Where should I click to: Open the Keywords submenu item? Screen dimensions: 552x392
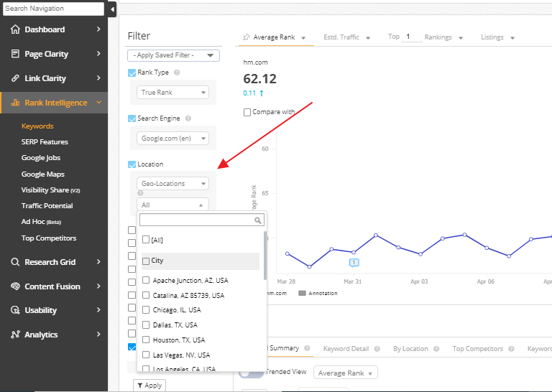pyautogui.click(x=37, y=126)
